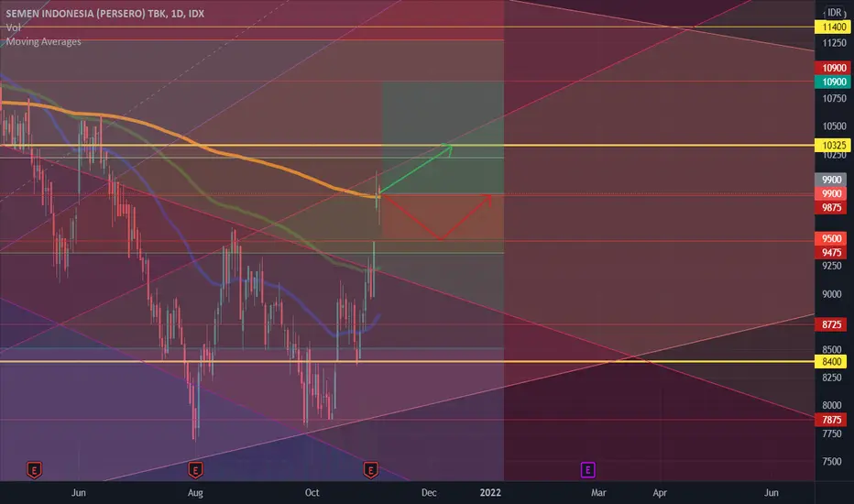Click the Mar label on time axis
This screenshot has height=504, width=854.
[598, 493]
